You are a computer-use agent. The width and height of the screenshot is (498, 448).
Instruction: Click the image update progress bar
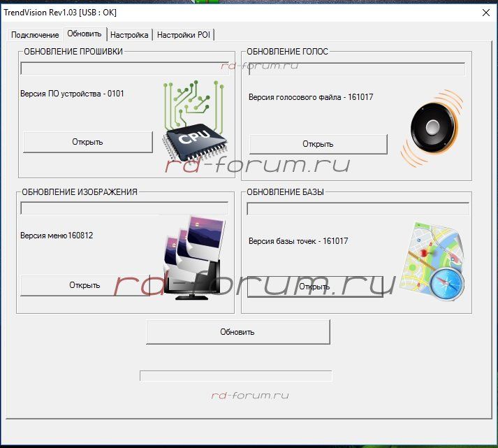(x=124, y=208)
